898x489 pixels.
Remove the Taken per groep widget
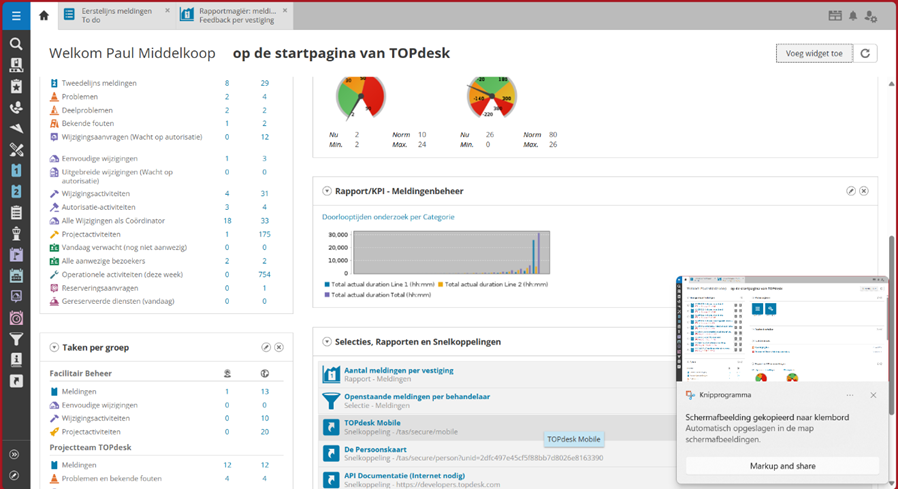(279, 347)
